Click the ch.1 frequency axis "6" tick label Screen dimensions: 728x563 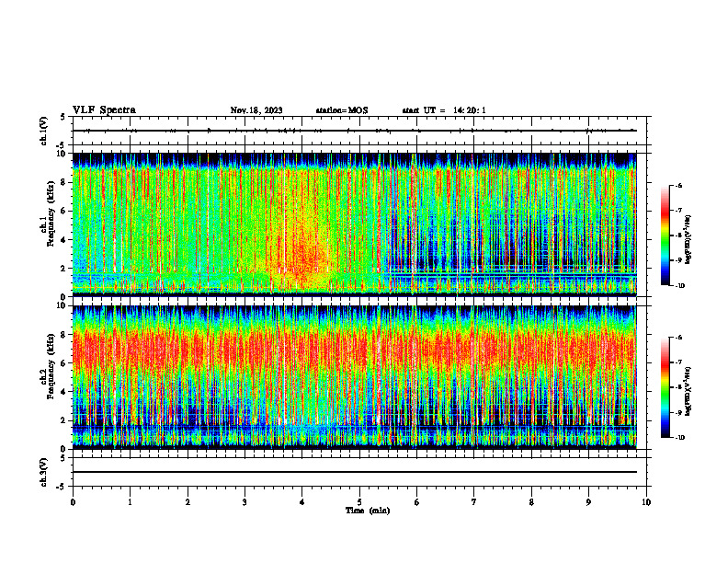pos(64,212)
